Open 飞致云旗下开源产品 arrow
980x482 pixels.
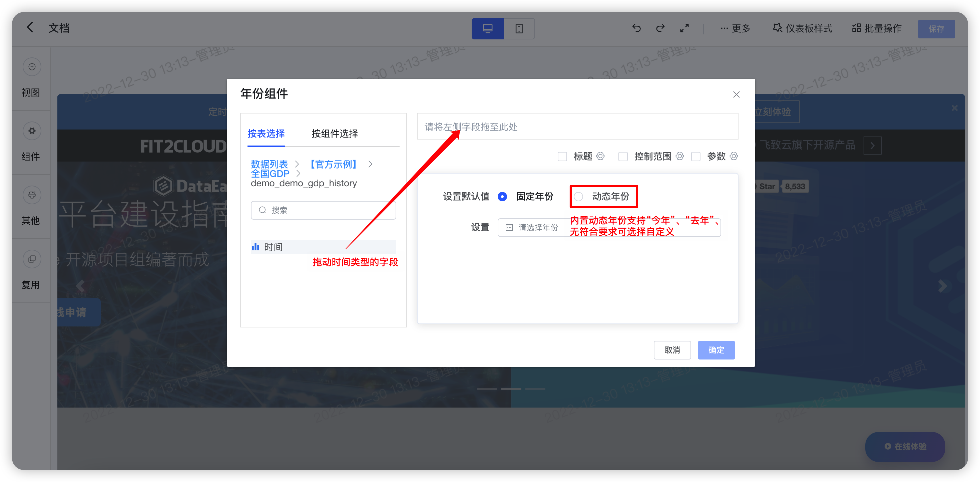click(872, 146)
